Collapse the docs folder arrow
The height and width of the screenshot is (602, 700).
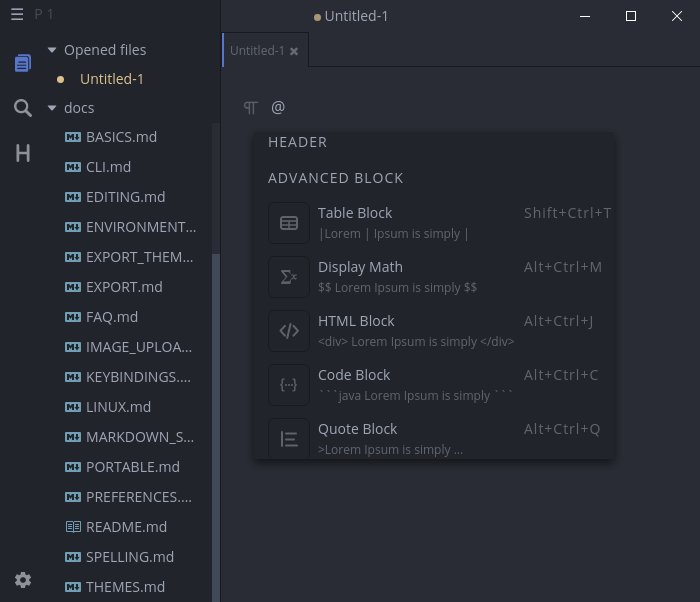coord(52,108)
